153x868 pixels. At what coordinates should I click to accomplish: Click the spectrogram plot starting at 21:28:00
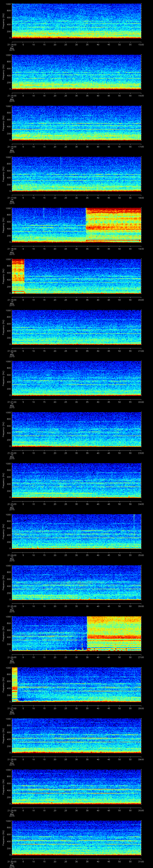[76, 735]
